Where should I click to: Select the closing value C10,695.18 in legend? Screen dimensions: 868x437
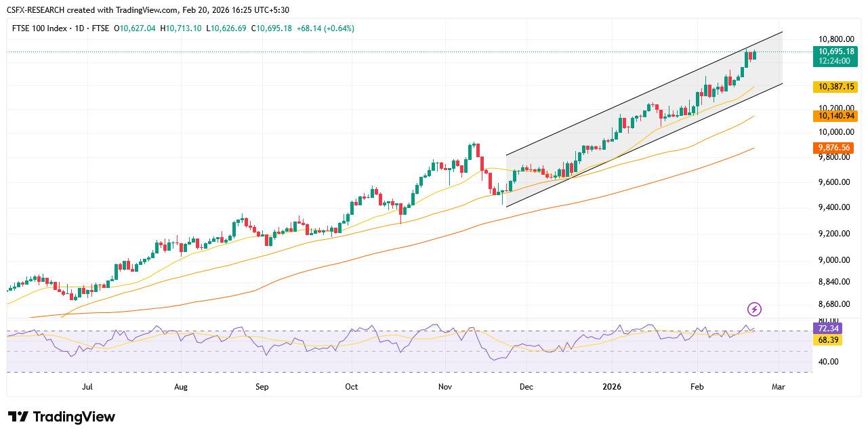[x=271, y=28]
